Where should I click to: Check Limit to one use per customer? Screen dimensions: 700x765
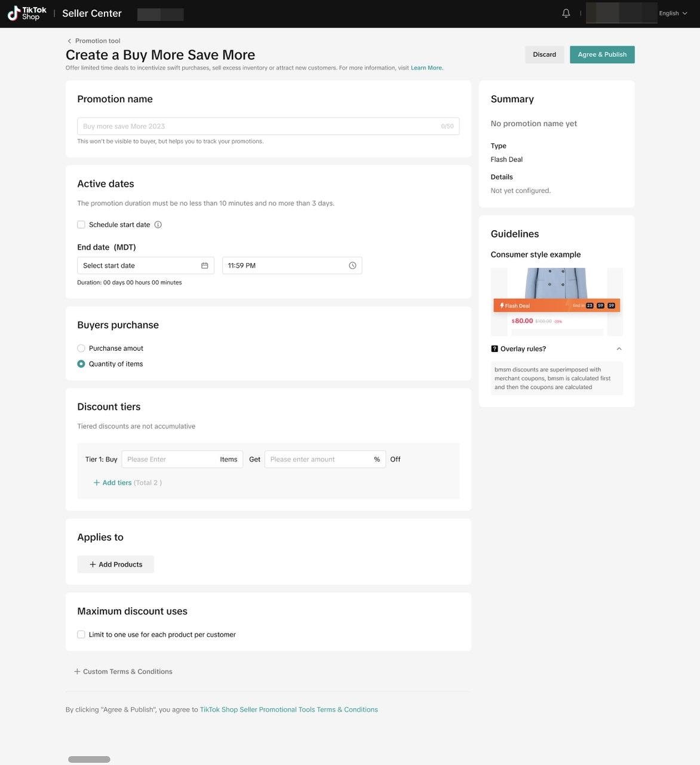click(81, 635)
